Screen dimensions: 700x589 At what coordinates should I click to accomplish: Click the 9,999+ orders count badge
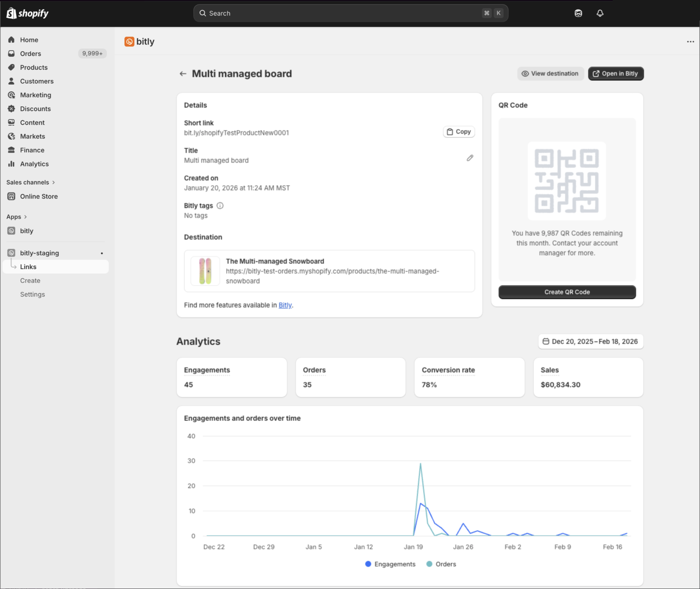(92, 53)
